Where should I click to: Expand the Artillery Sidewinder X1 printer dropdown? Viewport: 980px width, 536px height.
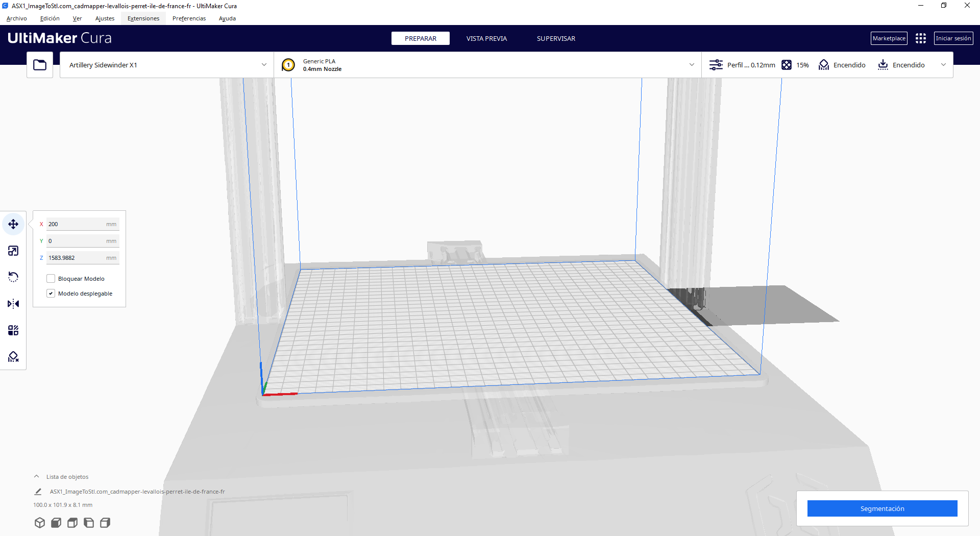click(166, 65)
